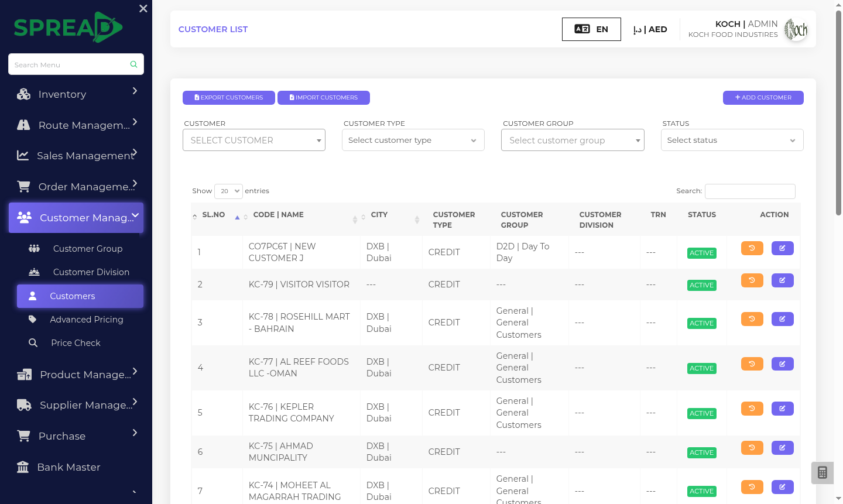Edit customer KC-78 ROSEHILL MART
This screenshot has width=843, height=504.
tap(783, 319)
